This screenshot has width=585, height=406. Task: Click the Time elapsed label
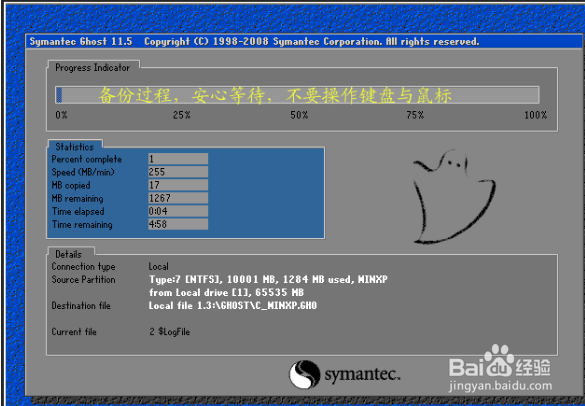(78, 212)
